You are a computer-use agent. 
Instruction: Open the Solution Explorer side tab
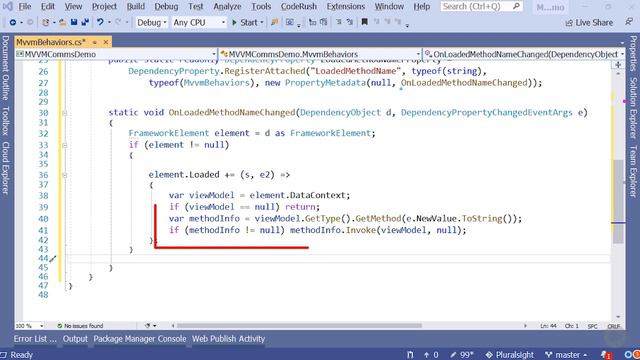pos(633,108)
